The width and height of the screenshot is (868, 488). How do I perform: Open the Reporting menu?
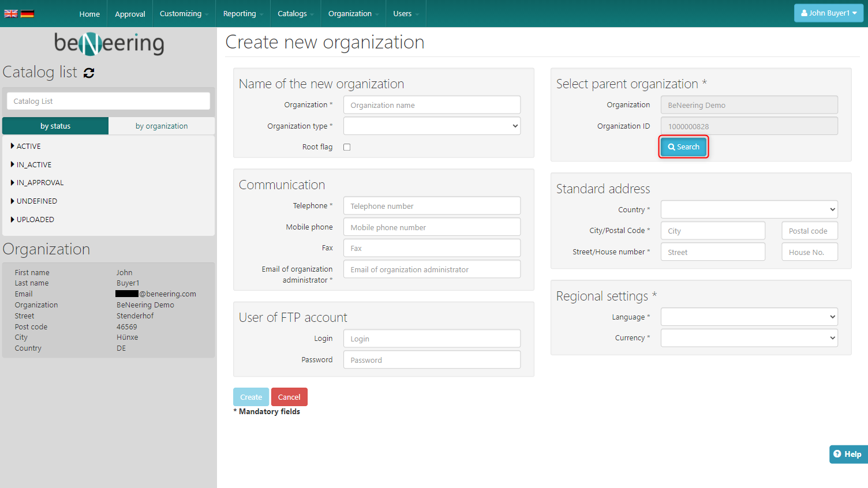point(242,14)
